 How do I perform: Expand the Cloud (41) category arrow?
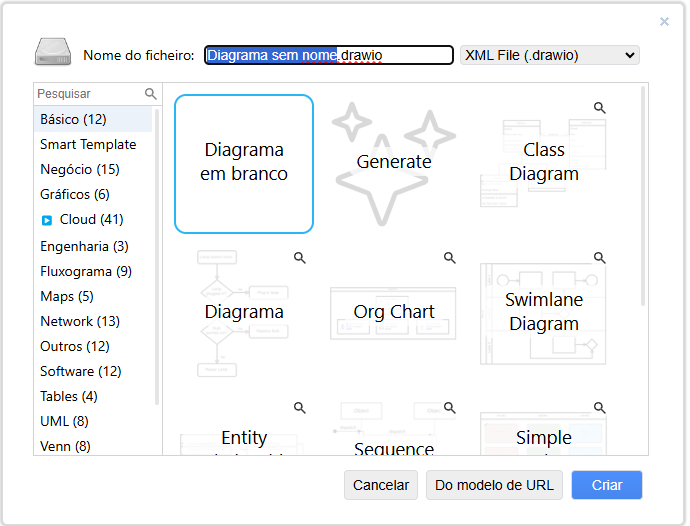(x=47, y=220)
